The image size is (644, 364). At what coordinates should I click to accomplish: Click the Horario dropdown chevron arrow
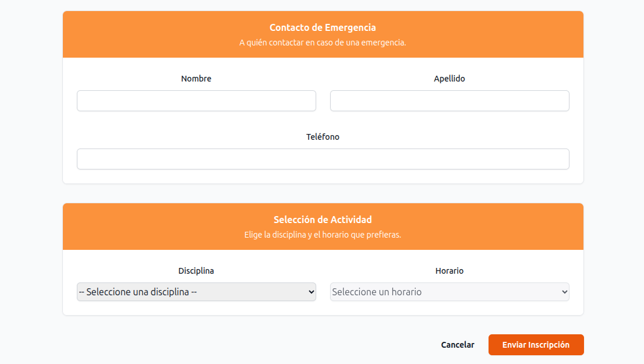click(x=563, y=292)
